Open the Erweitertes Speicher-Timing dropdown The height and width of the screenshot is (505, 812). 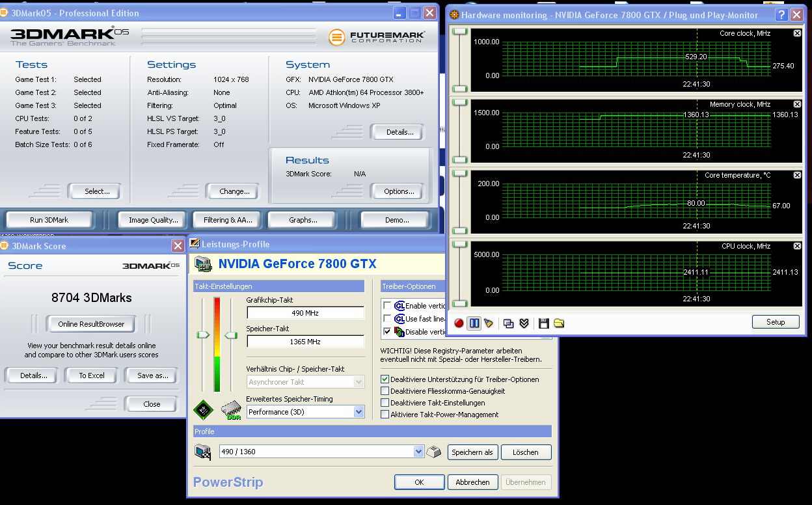pos(359,412)
